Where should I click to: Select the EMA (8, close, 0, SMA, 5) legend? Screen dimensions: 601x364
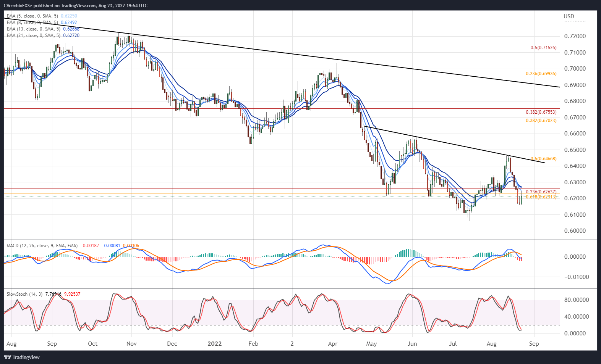click(32, 23)
